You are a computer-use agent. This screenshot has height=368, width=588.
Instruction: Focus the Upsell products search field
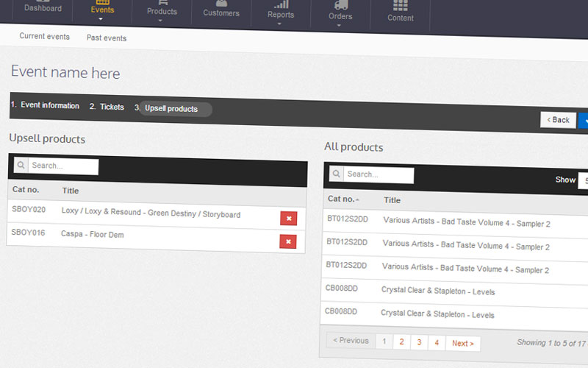tap(64, 166)
